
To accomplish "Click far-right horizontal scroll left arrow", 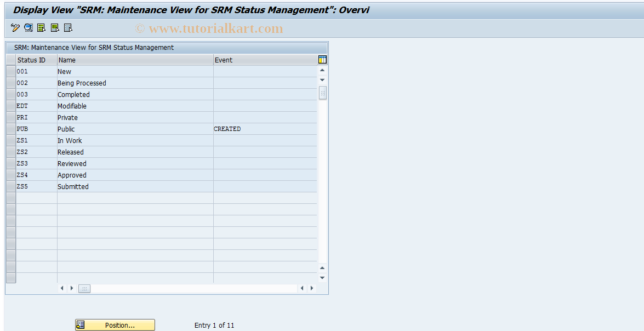I will pyautogui.click(x=303, y=288).
